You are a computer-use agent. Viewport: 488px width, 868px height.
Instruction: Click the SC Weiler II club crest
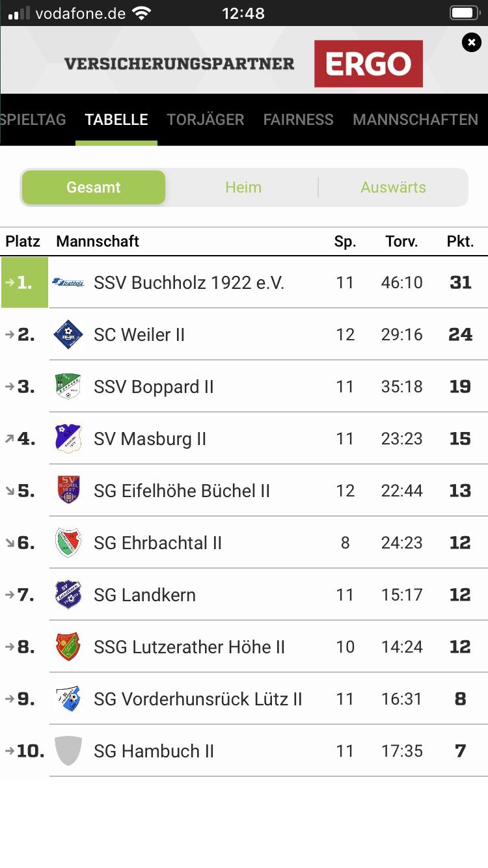pyautogui.click(x=68, y=334)
